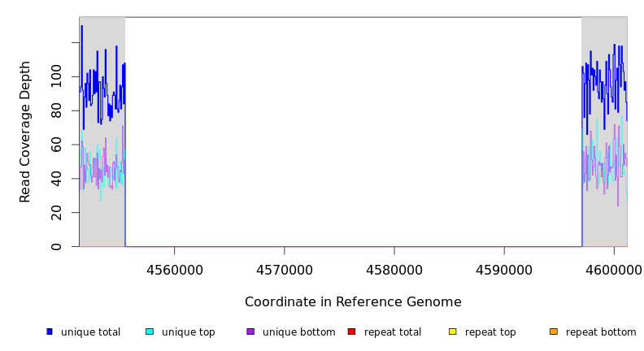
Task: Click the 100 y-axis tick label
Action: (55, 76)
